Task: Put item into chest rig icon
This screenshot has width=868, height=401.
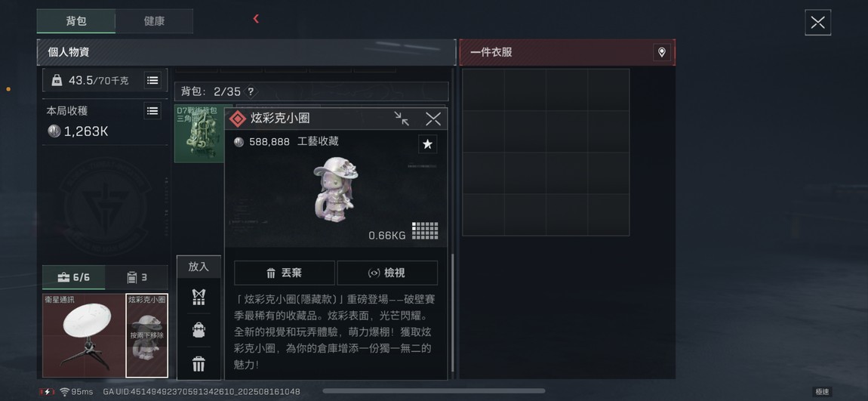Action: [199, 297]
